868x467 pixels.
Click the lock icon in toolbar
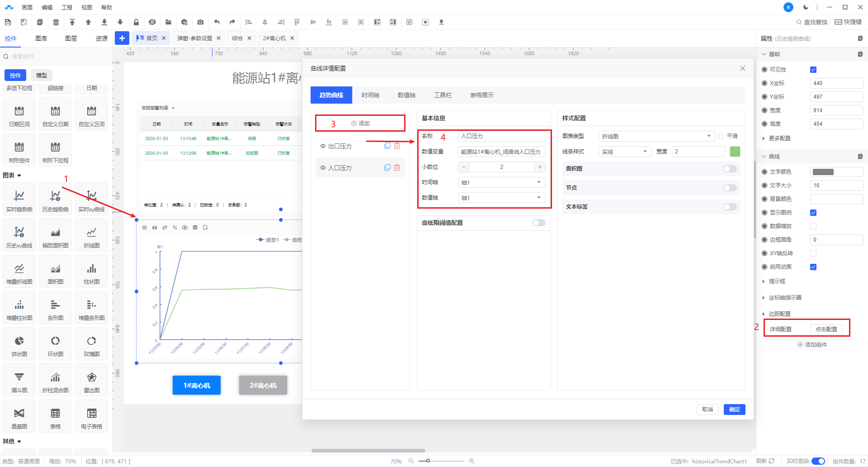point(136,22)
